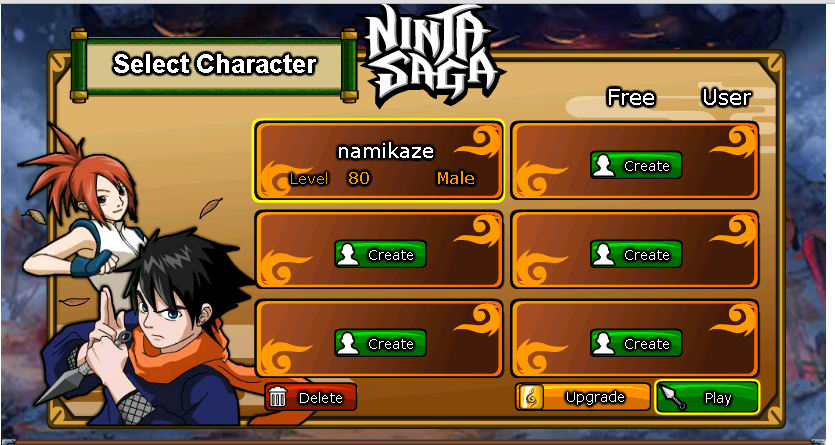The image size is (835, 445).
Task: Click the person silhouette icon in bottom-left slot
Action: 348,343
